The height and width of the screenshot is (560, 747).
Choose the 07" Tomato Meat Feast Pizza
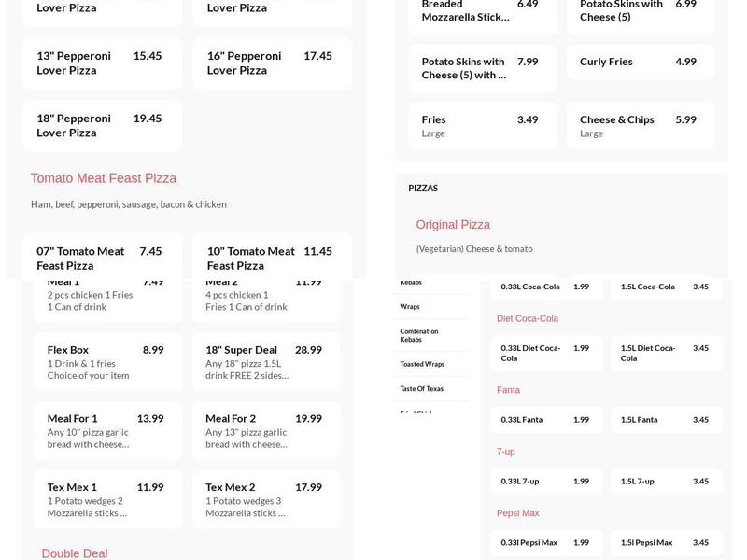[101, 258]
